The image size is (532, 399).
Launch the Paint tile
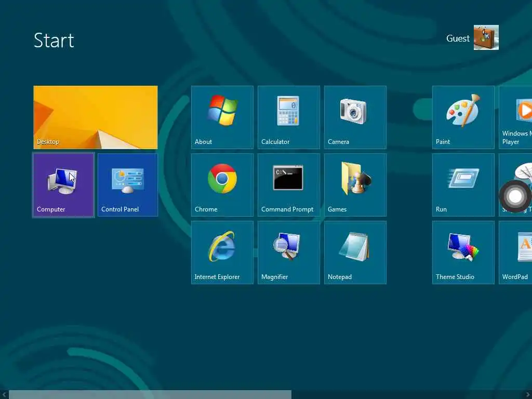click(463, 117)
